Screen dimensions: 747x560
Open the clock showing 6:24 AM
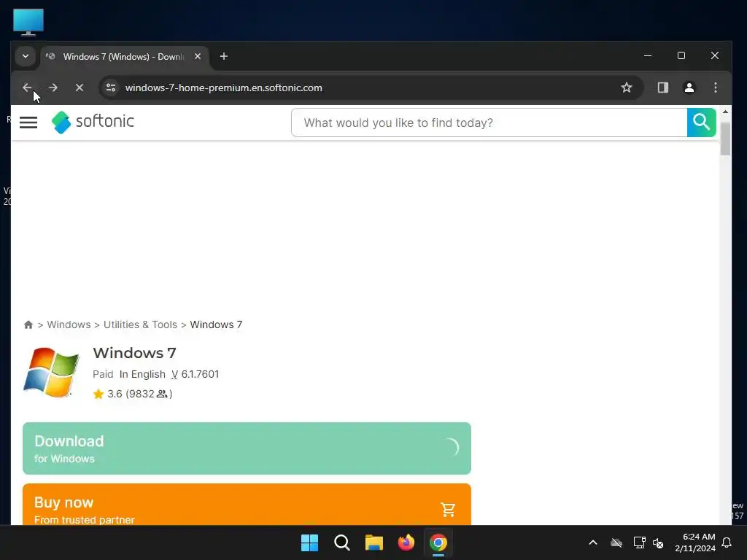695,542
